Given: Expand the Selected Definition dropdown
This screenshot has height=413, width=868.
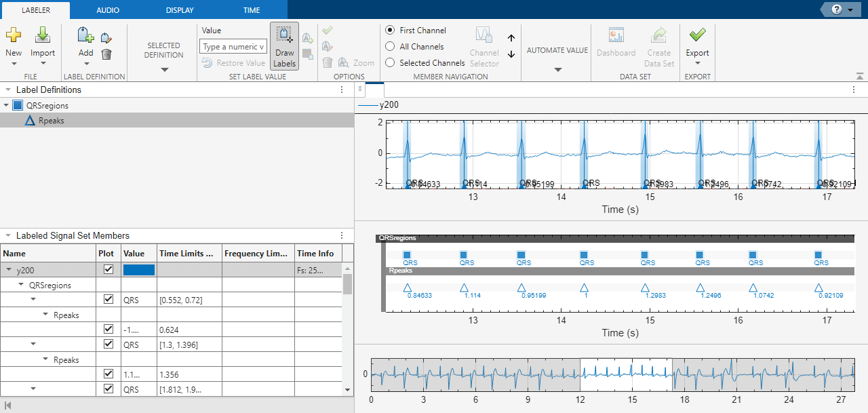Looking at the screenshot, I should pyautogui.click(x=163, y=69).
